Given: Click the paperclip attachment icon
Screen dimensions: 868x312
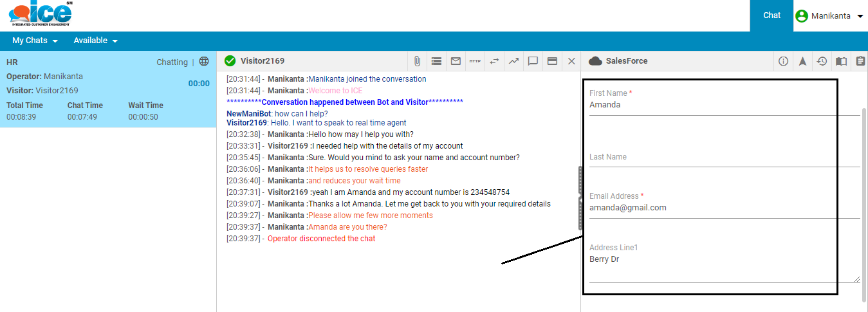Looking at the screenshot, I should coord(417,61).
